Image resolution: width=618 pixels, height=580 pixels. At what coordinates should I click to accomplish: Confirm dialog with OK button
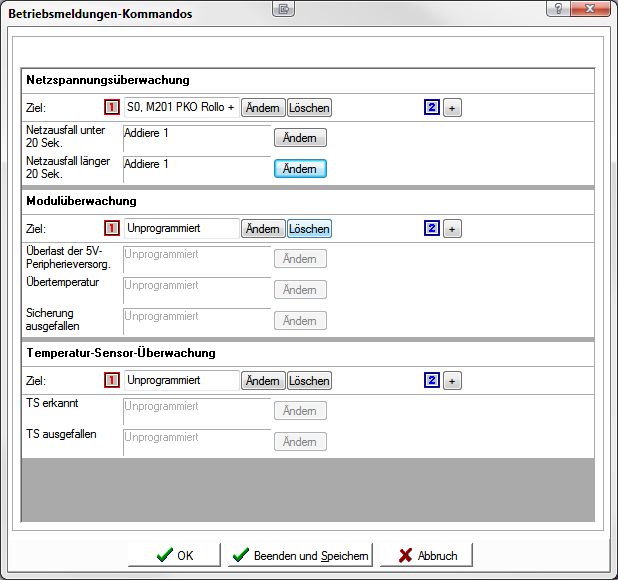click(x=175, y=556)
